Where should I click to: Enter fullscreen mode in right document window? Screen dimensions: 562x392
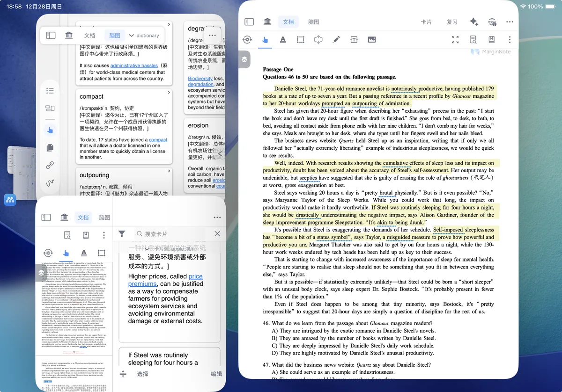pos(455,40)
